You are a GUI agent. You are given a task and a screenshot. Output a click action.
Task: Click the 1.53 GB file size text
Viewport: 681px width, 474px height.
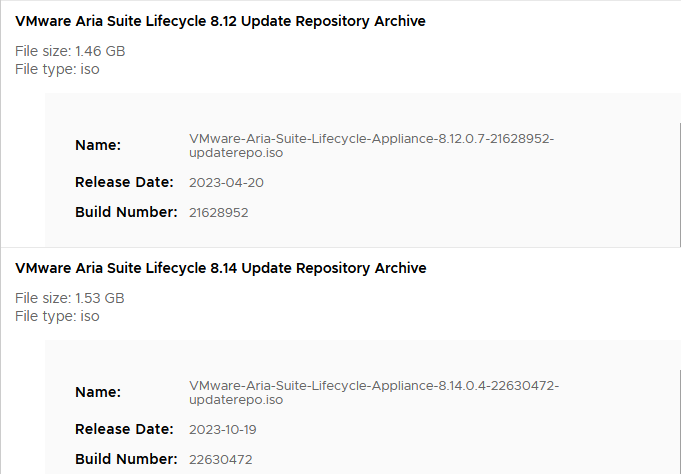(x=70, y=298)
